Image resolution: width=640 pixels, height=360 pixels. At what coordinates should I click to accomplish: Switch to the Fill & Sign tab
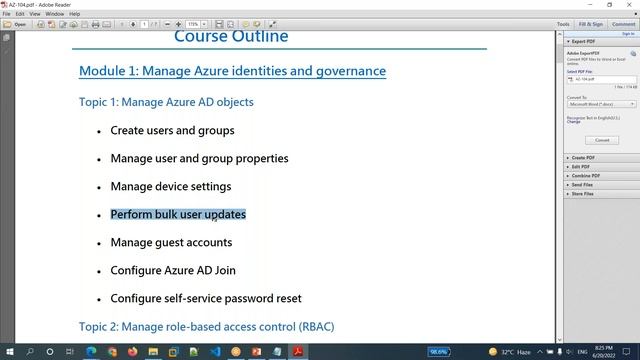point(590,24)
